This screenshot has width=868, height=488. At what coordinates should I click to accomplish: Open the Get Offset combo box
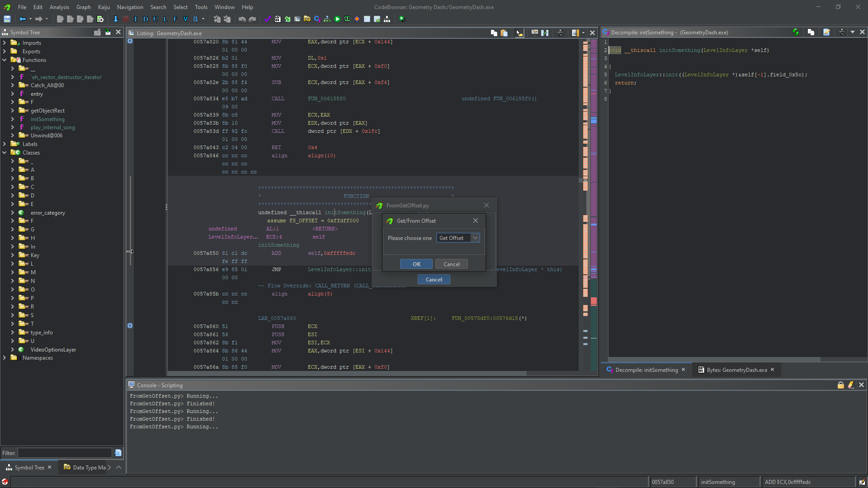(458, 238)
